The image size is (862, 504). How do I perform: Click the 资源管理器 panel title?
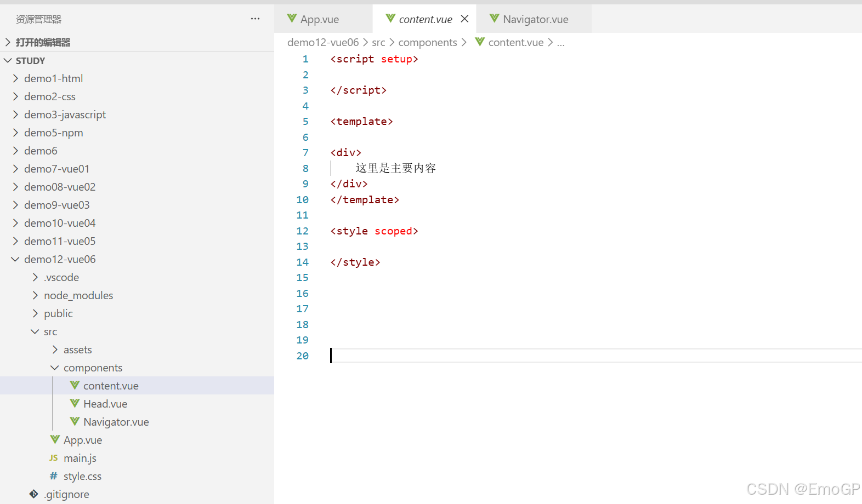[x=38, y=19]
